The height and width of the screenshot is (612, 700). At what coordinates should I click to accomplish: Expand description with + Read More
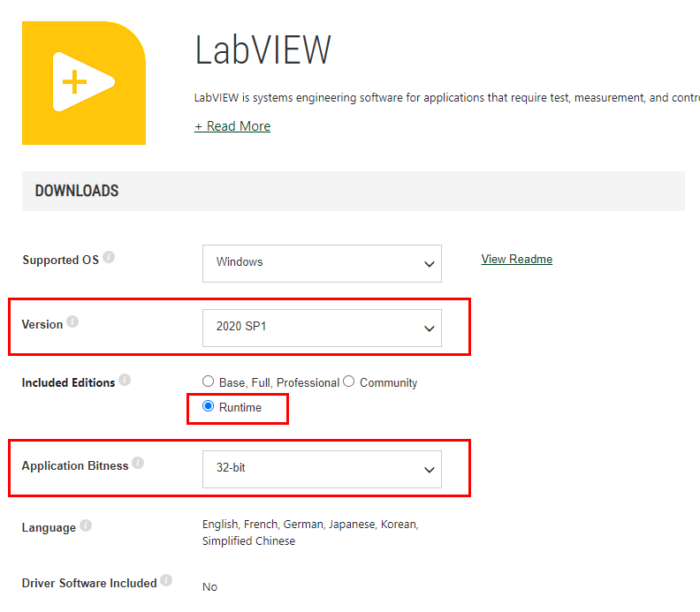[x=232, y=126]
